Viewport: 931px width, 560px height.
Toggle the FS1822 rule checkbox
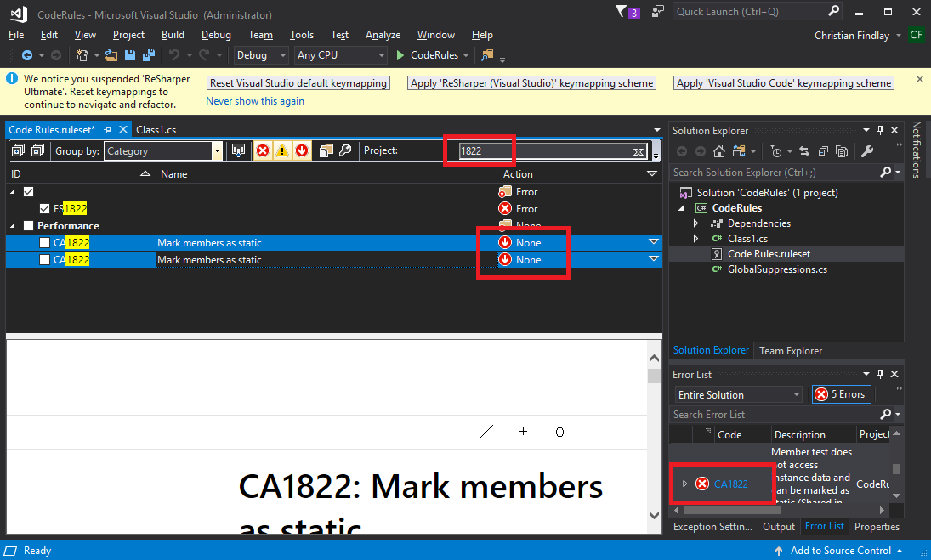click(44, 209)
